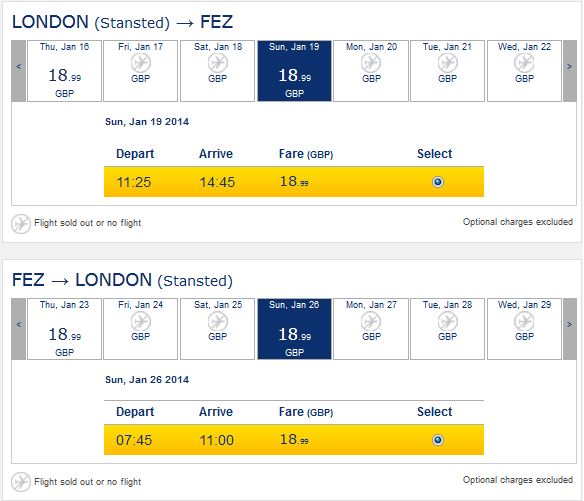The height and width of the screenshot is (501, 584).
Task: Click the 14:45 arrival flight row
Action: 294,182
